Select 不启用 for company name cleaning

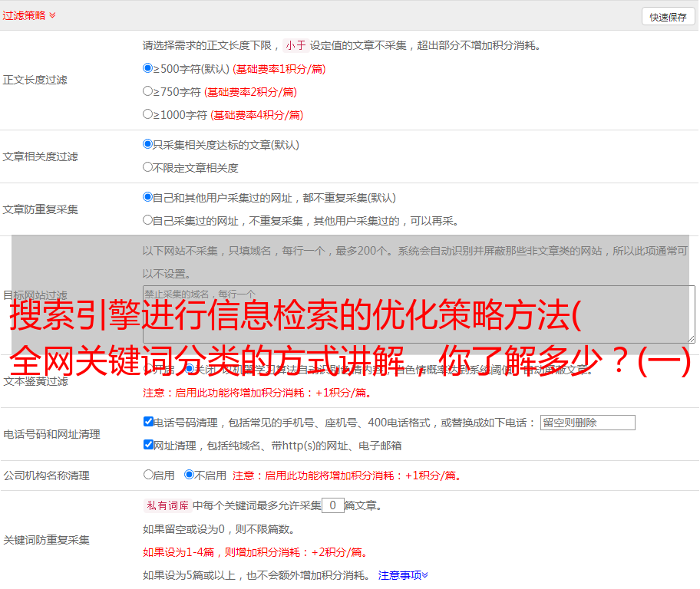click(189, 475)
